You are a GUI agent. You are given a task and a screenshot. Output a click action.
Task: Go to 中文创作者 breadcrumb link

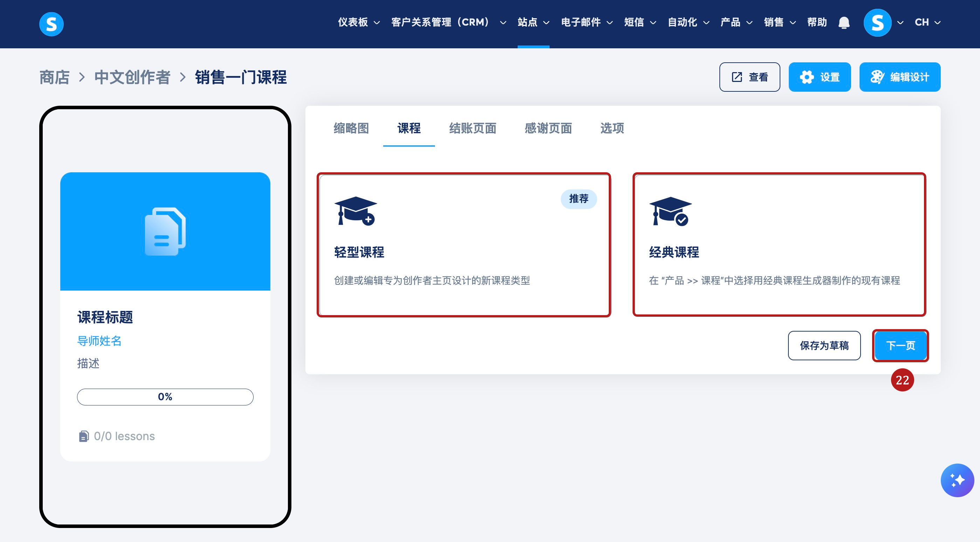tap(132, 77)
